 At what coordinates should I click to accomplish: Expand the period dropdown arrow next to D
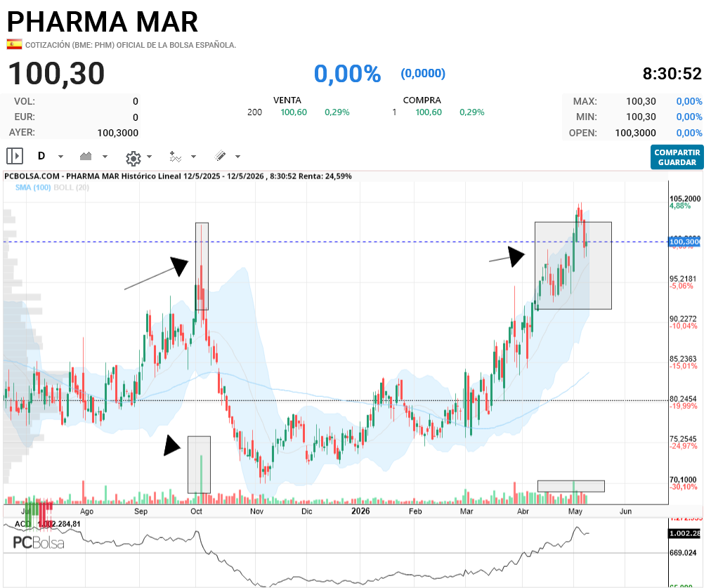60,157
